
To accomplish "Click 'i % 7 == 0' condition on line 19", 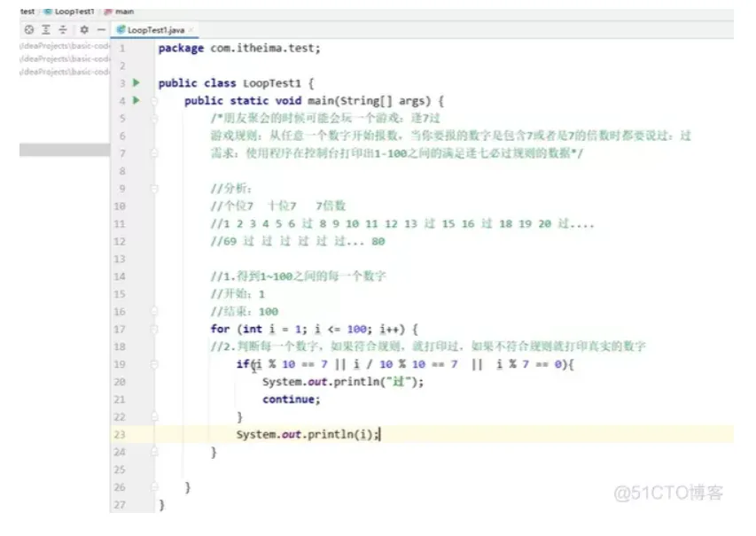I will (x=529, y=364).
